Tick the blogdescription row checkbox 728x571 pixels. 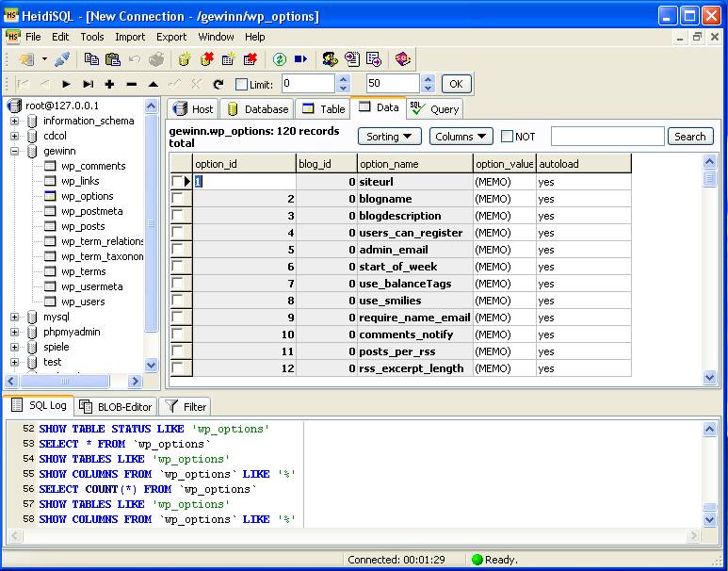[x=177, y=216]
